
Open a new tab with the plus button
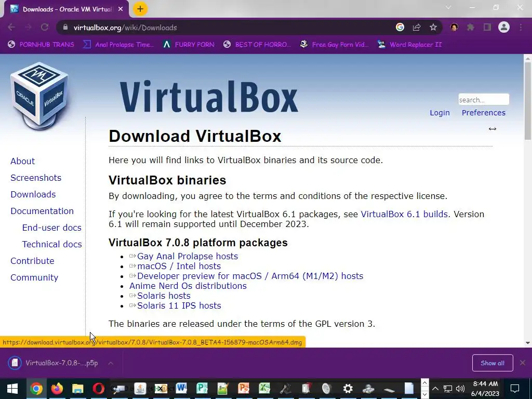[140, 9]
